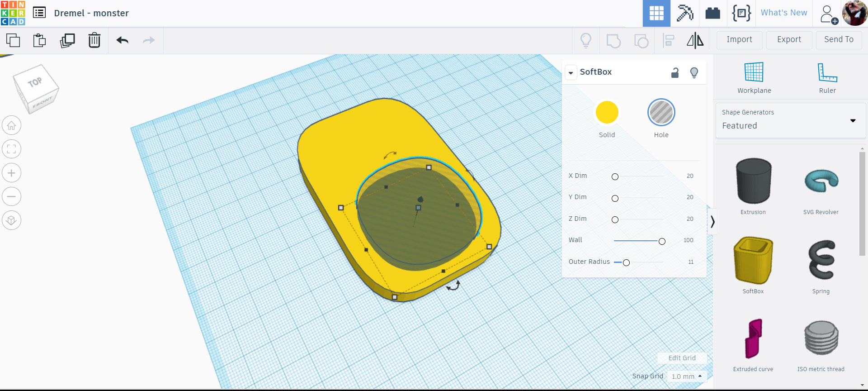Copy the selected shape
Image resolution: width=868 pixels, height=391 pixels.
click(x=13, y=40)
